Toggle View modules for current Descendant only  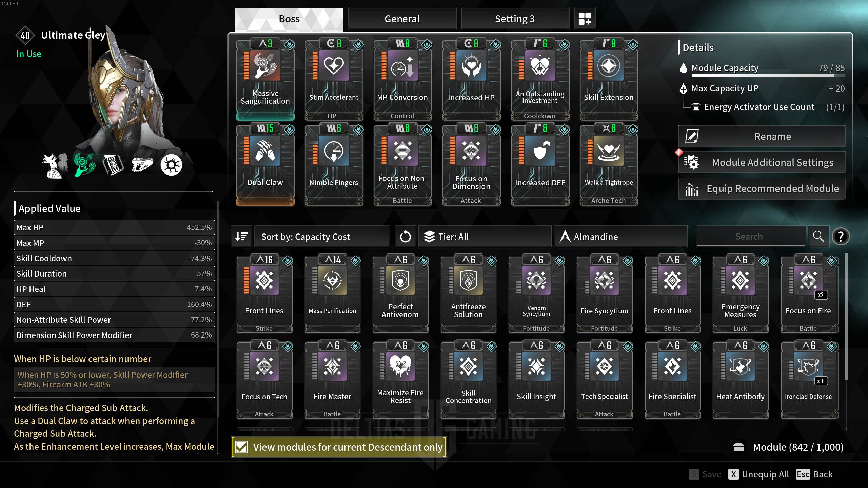(339, 447)
